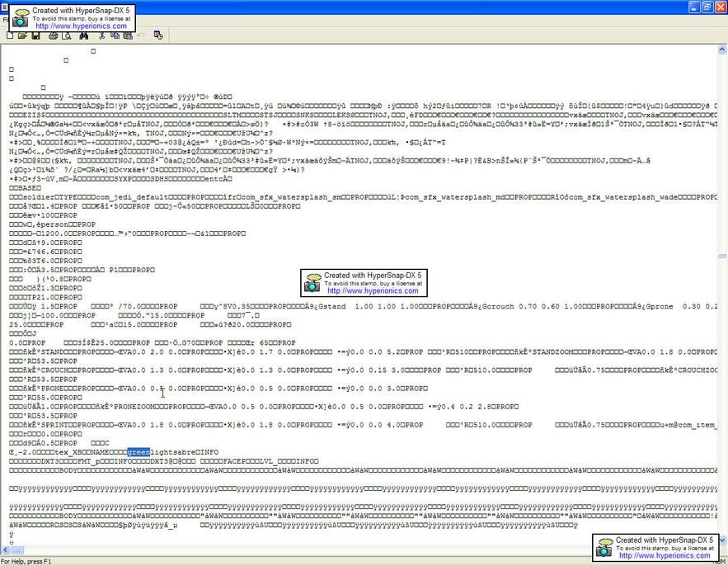728x566 pixels.
Task: Open Print Preview with the magnifier page icon
Action: 67,35
